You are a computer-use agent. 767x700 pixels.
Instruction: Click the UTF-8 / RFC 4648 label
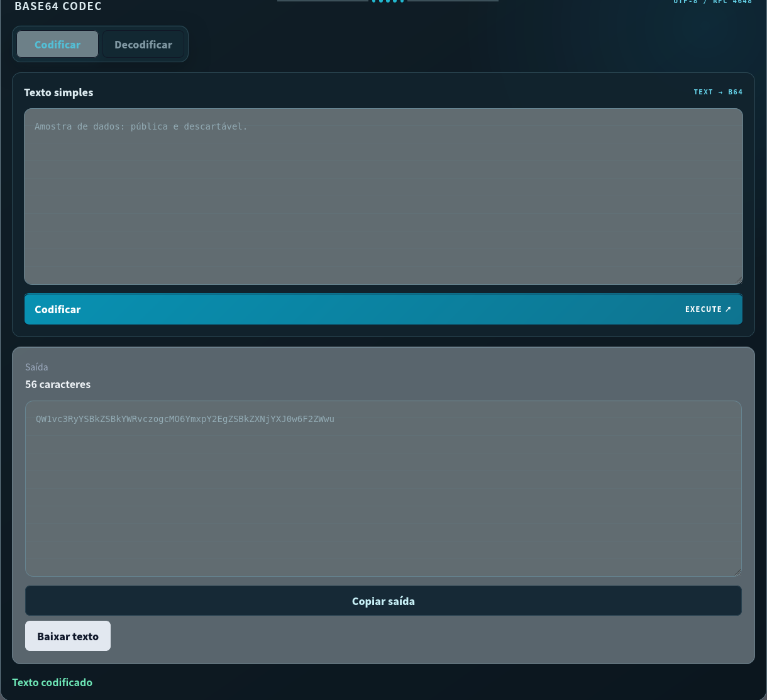pos(712,2)
